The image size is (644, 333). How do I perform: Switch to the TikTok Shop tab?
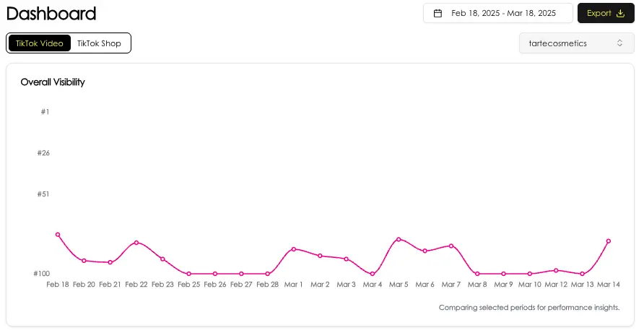(99, 43)
